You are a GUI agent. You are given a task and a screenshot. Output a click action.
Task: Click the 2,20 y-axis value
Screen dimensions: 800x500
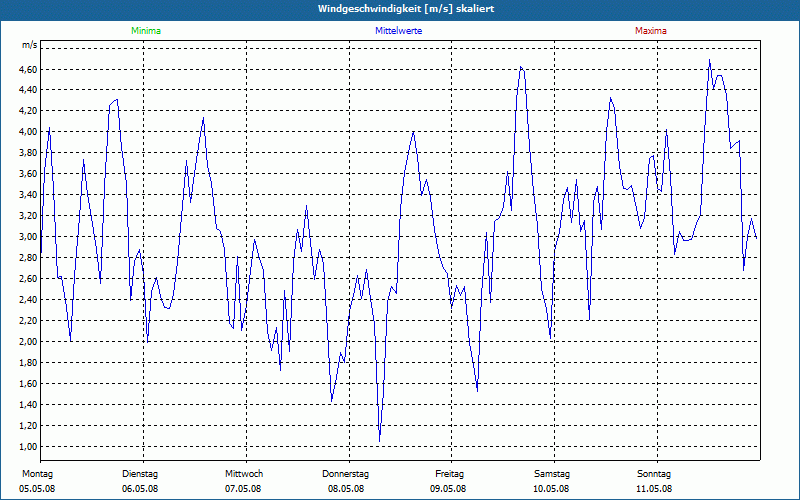coord(30,320)
